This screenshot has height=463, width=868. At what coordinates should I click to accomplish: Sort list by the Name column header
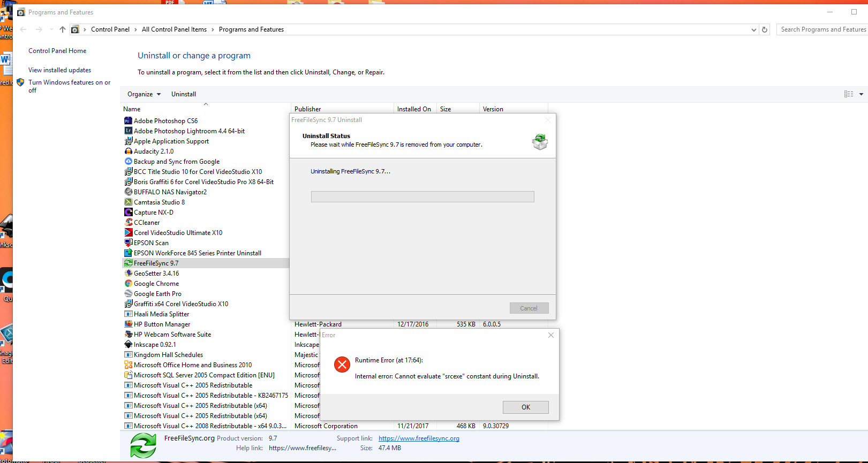click(206, 109)
